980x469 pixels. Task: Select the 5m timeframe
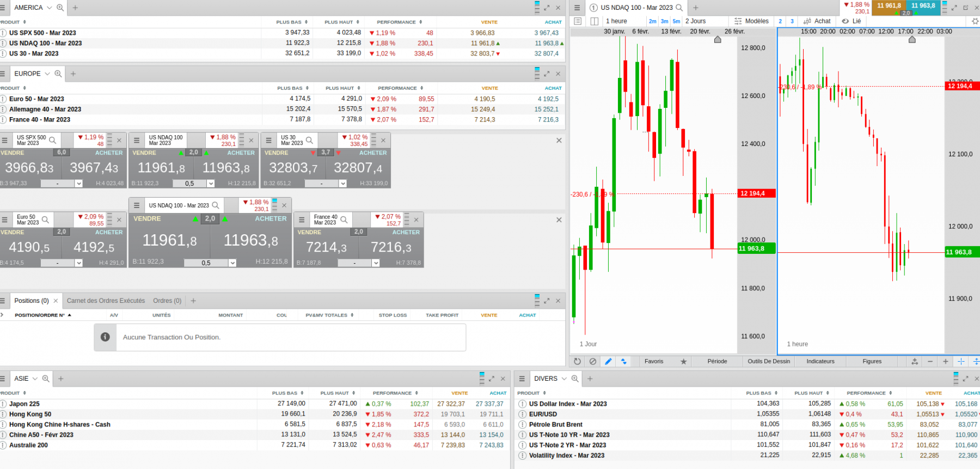[676, 21]
